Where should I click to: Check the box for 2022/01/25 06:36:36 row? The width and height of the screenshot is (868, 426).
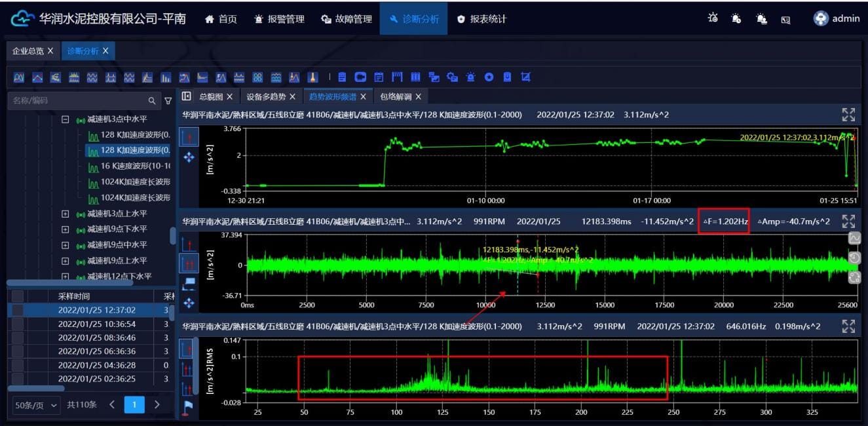coord(18,351)
